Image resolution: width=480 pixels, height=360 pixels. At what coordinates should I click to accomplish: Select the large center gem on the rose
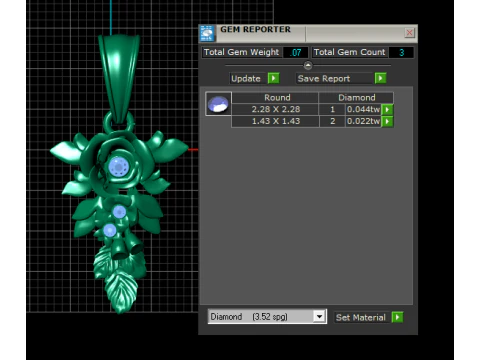point(119,166)
